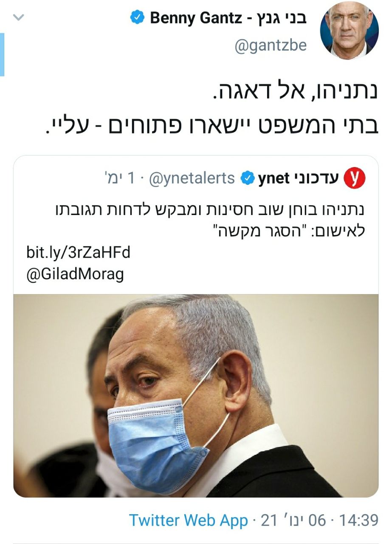Click the ynet verified checkmark badge
392x544 pixels.
point(247,178)
